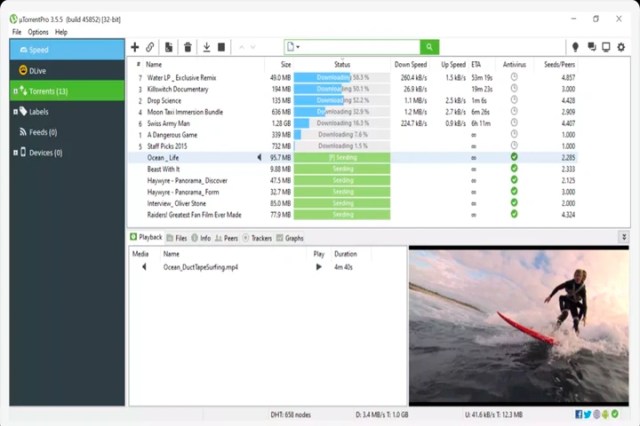
Task: Click Water LP downloading progress bar
Action: [342, 77]
